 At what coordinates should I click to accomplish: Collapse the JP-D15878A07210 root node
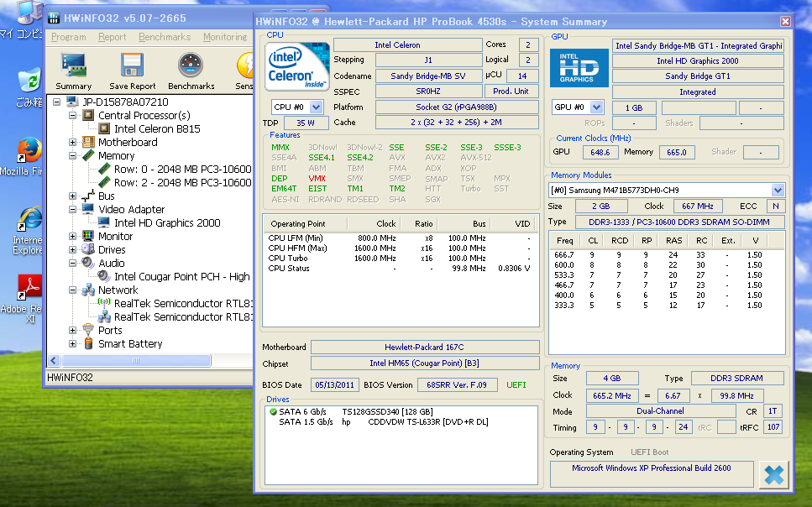click(57, 102)
